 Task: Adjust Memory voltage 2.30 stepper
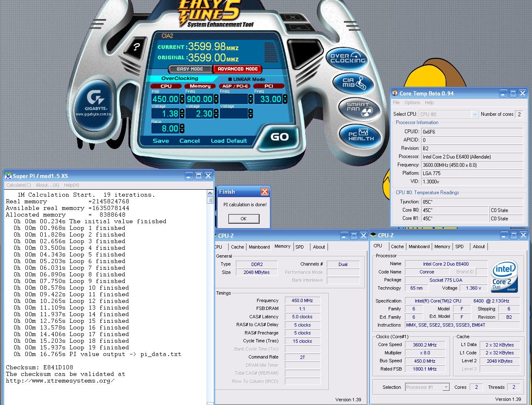point(216,114)
